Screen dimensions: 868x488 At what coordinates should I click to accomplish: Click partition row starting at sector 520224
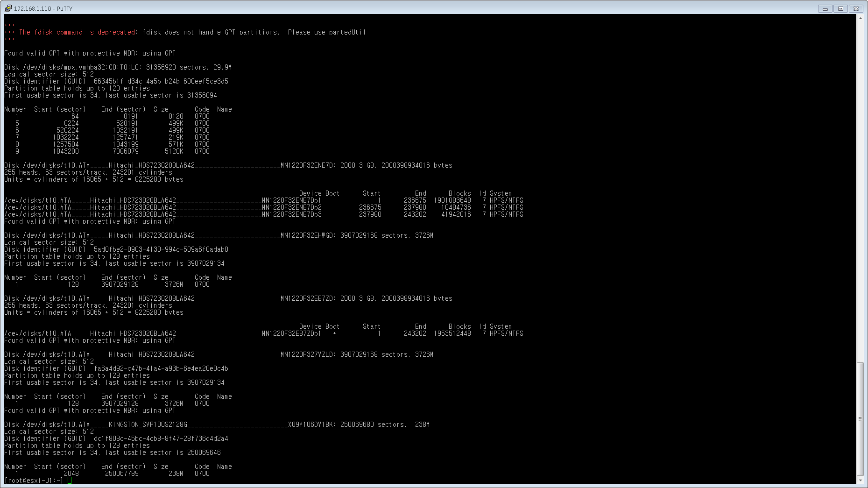(113, 130)
